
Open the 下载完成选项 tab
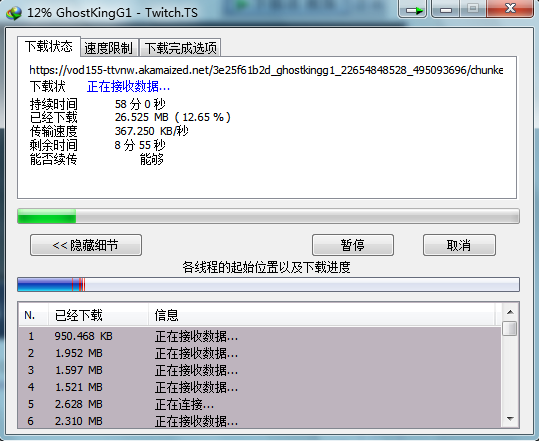click(180, 48)
